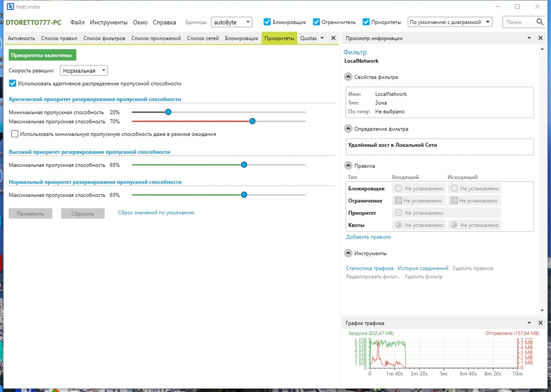The width and height of the screenshot is (551, 392).
Task: Open the Окно menu
Action: (x=140, y=22)
